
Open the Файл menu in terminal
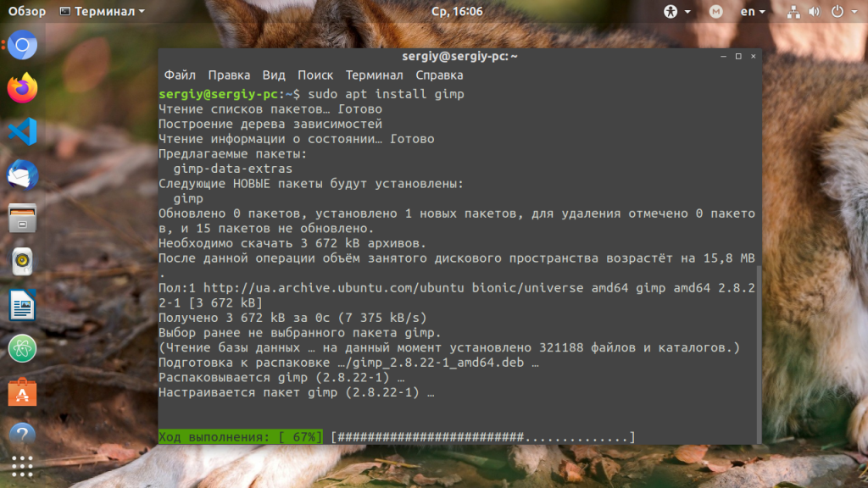point(180,75)
